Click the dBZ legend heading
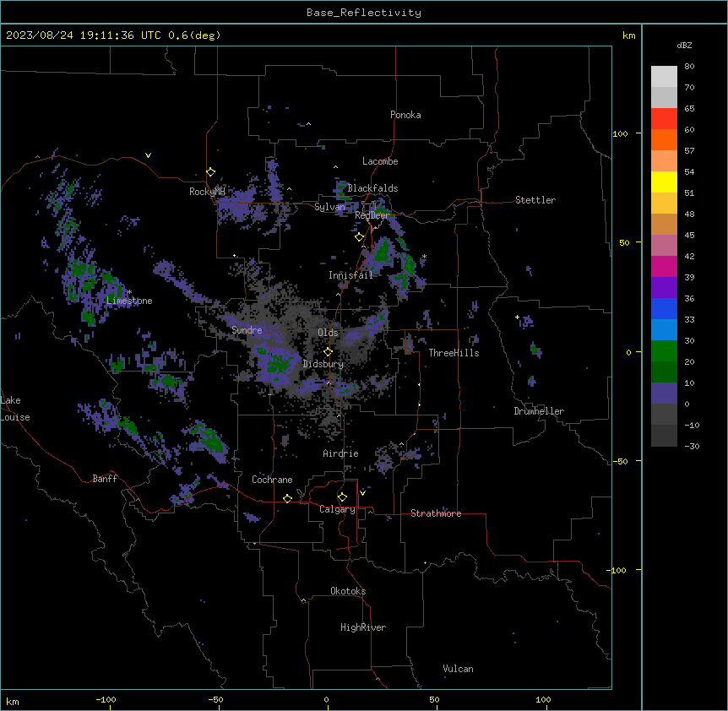 point(684,45)
